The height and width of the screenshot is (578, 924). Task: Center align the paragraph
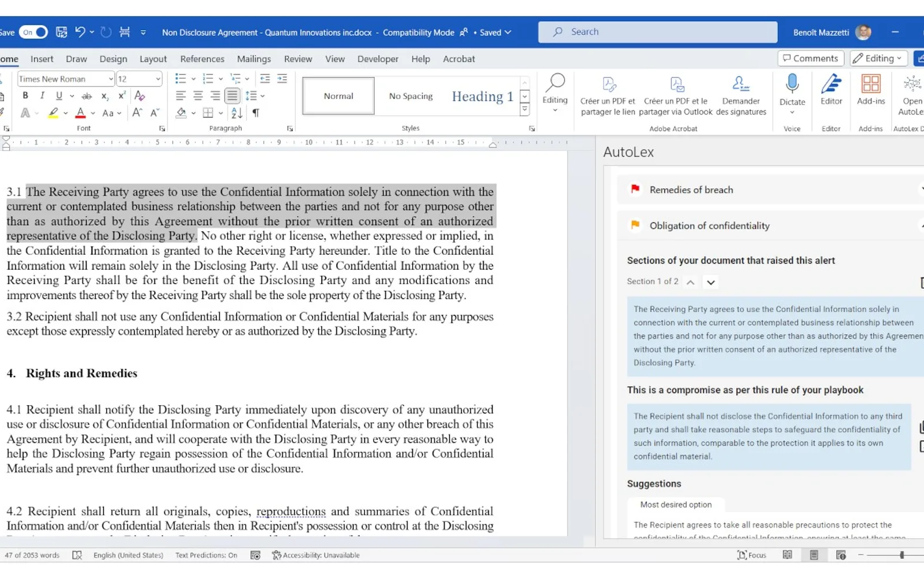click(x=198, y=96)
